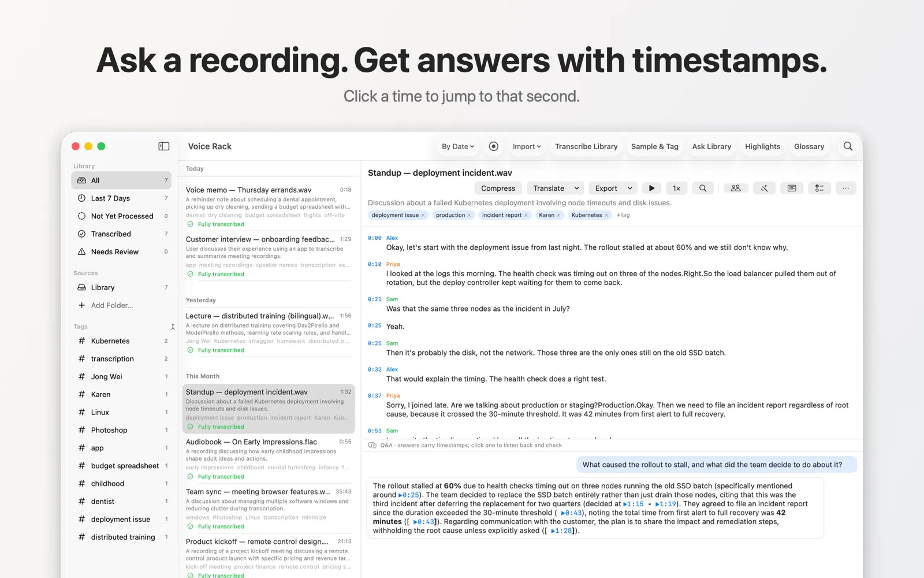Image resolution: width=924 pixels, height=578 pixels.
Task: Click Transcribe Library
Action: pyautogui.click(x=586, y=146)
